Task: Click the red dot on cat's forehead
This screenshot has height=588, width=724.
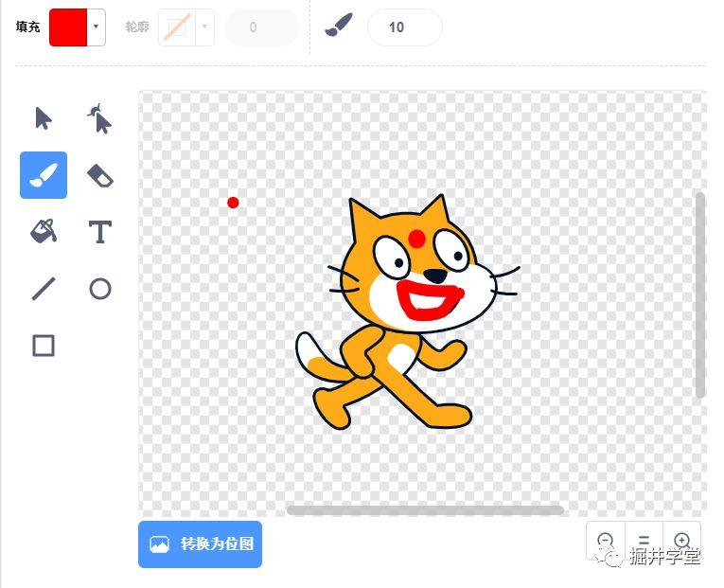Action: (417, 239)
